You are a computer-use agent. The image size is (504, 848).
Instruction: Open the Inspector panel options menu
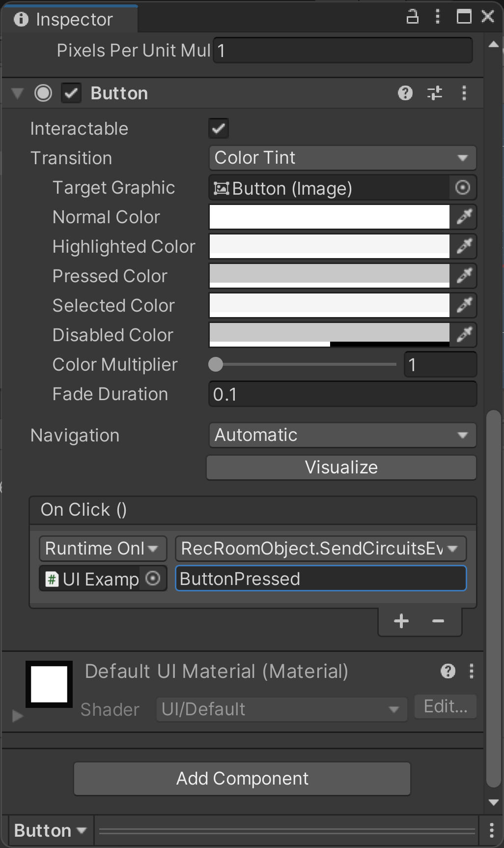(437, 17)
